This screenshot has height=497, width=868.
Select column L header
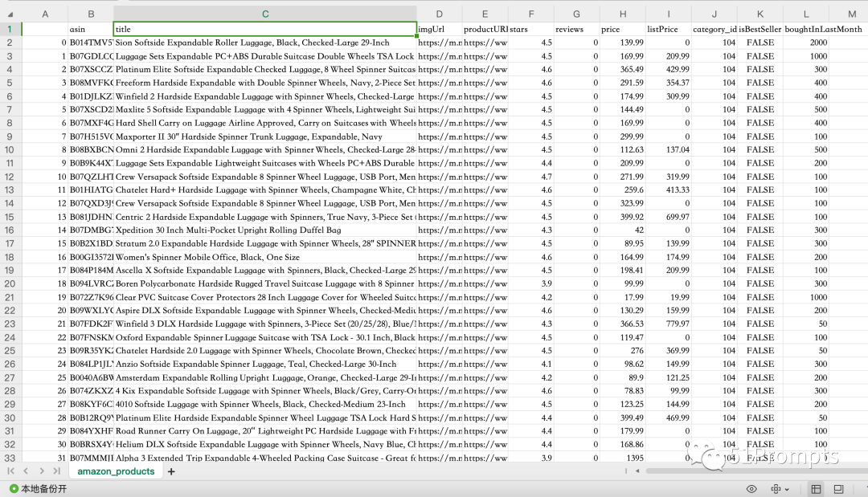(806, 14)
